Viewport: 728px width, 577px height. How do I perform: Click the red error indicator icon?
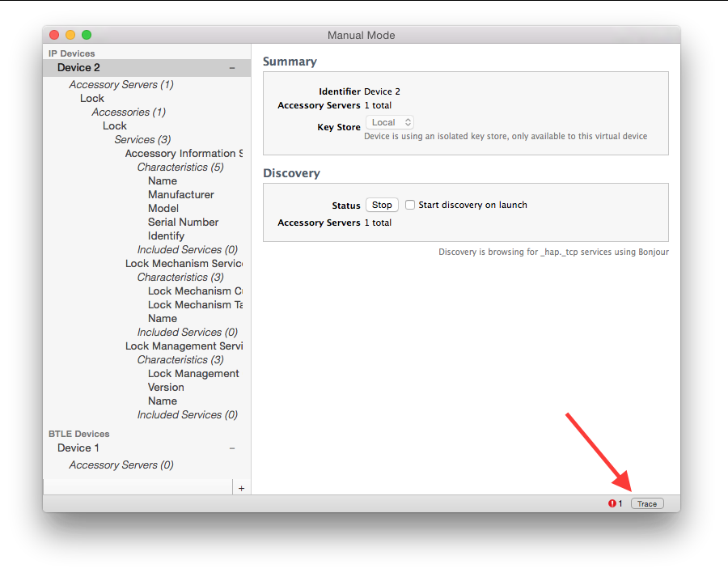(x=612, y=503)
